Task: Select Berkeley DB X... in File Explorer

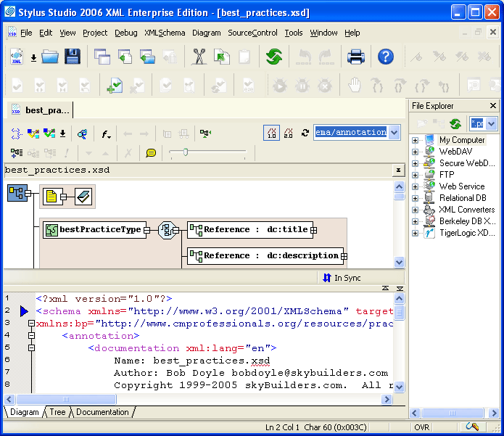Action: [467, 221]
